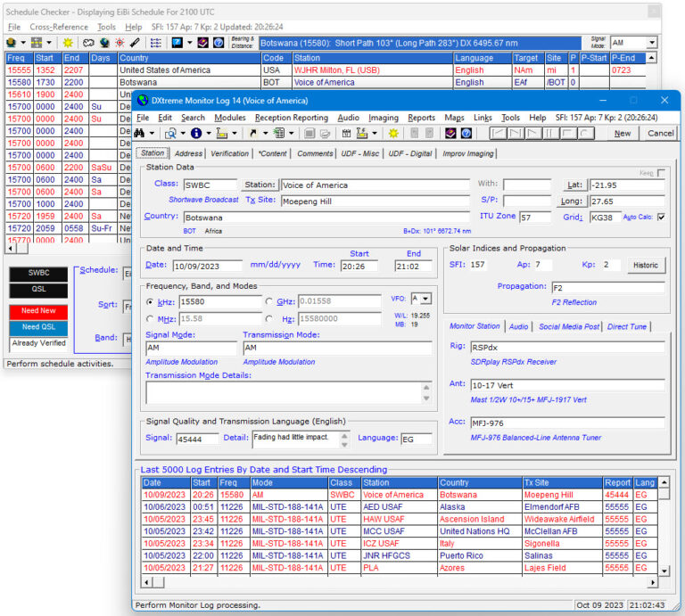
Task: Click the blue help question mark icon in Monitor Log
Action: (465, 134)
